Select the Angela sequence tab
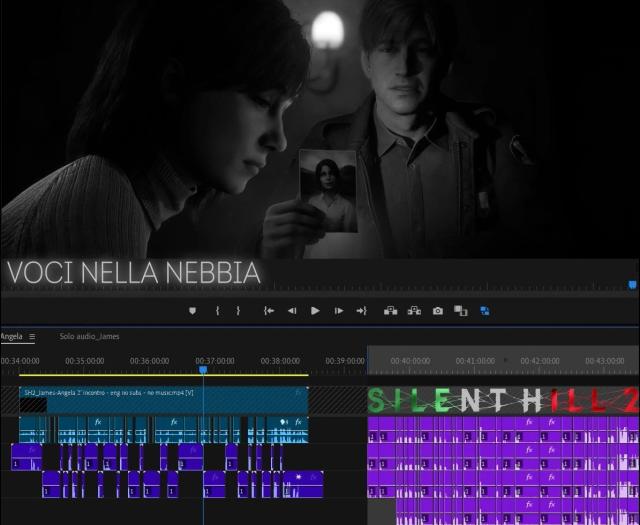The width and height of the screenshot is (640, 525). coord(11,336)
